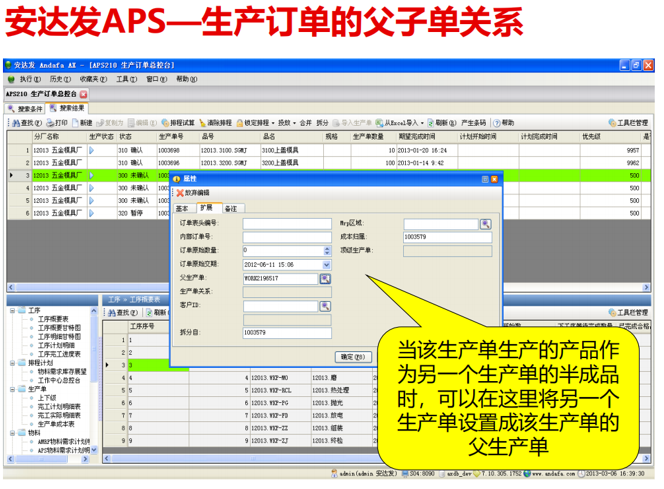Click the blue arrow in row 6 暂停

91,213
